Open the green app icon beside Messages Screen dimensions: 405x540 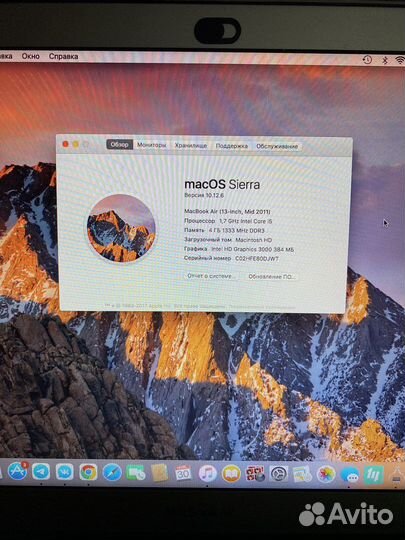point(374,475)
